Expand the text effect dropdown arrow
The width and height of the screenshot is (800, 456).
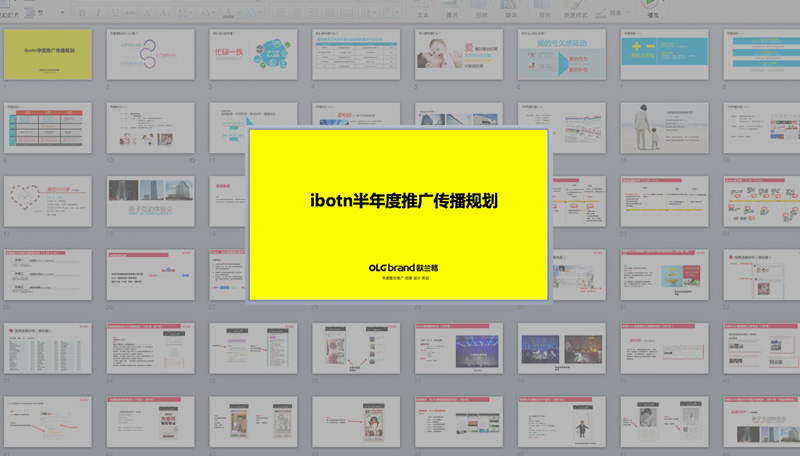(261, 13)
